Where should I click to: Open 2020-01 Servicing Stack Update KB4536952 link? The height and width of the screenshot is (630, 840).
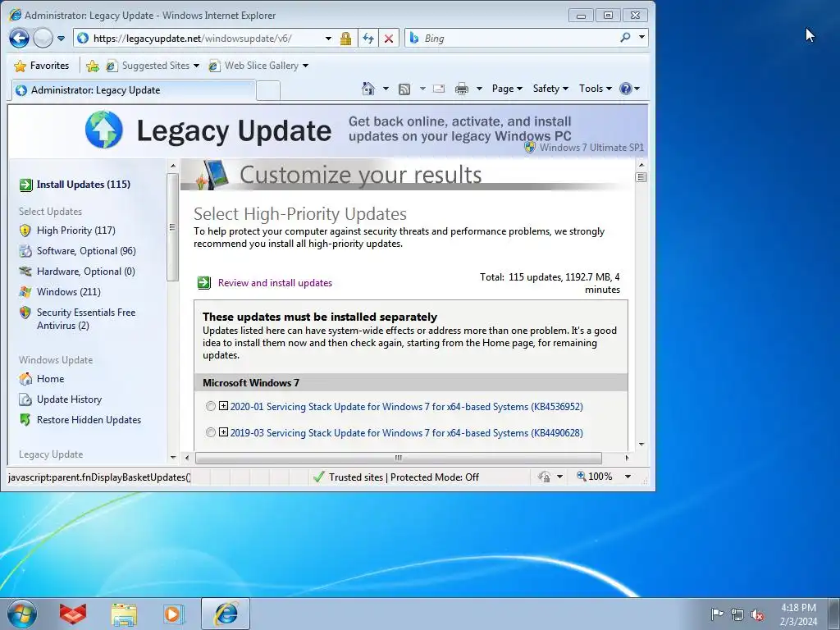[407, 407]
